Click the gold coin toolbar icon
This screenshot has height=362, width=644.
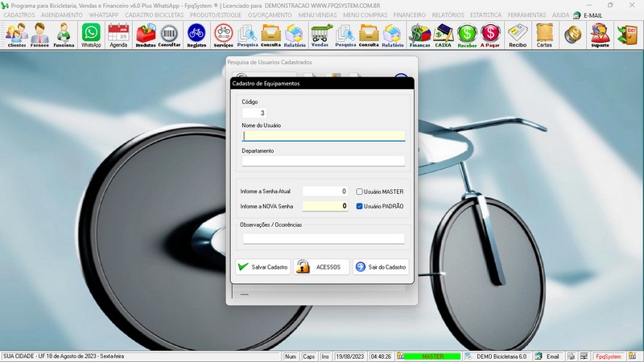pyautogui.click(x=572, y=35)
